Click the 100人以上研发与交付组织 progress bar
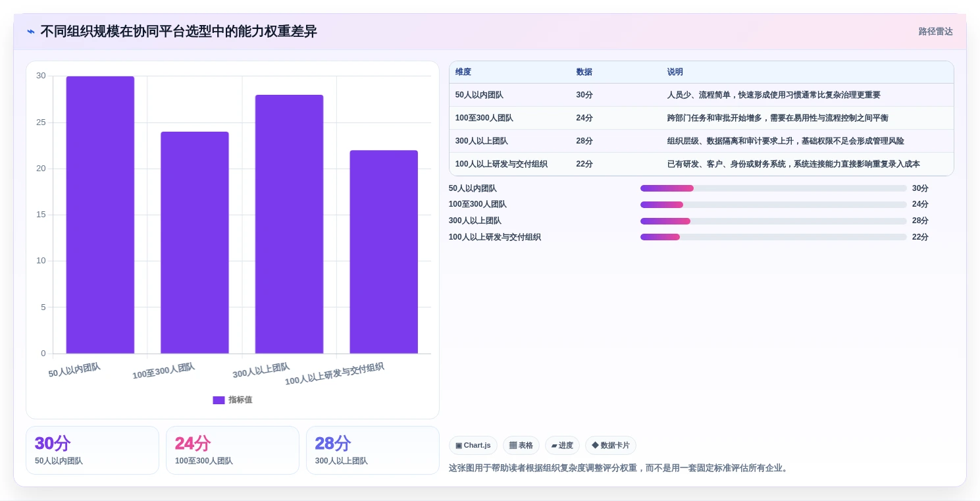The height and width of the screenshot is (501, 980). click(773, 237)
